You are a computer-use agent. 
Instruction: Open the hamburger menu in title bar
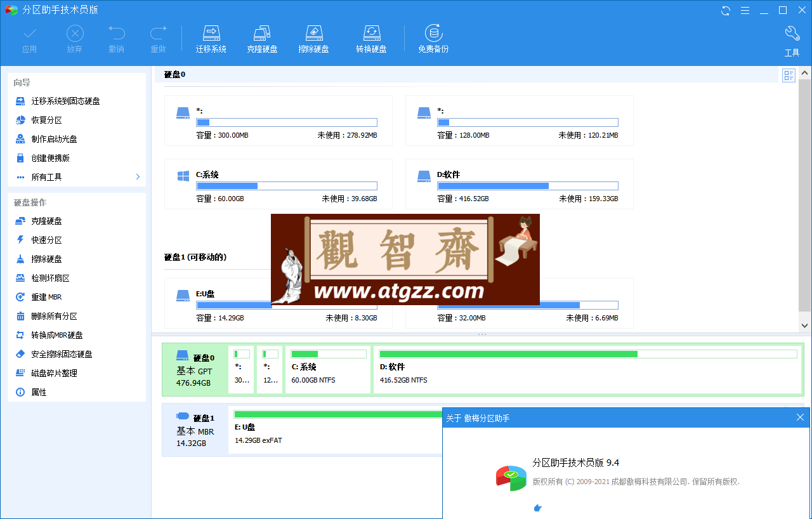click(x=745, y=10)
